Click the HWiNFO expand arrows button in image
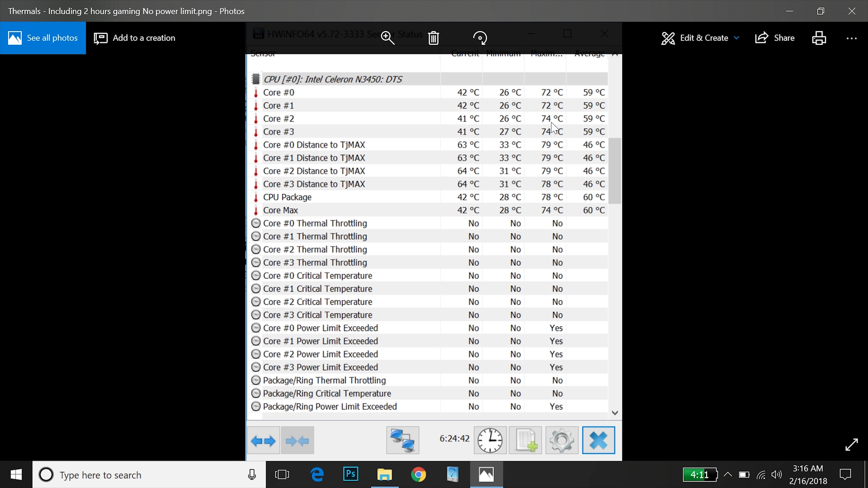 tap(263, 440)
